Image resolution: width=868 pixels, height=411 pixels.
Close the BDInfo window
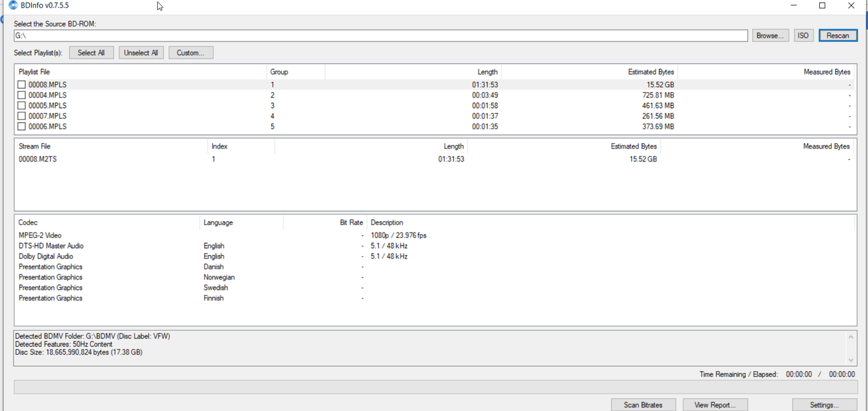point(852,5)
